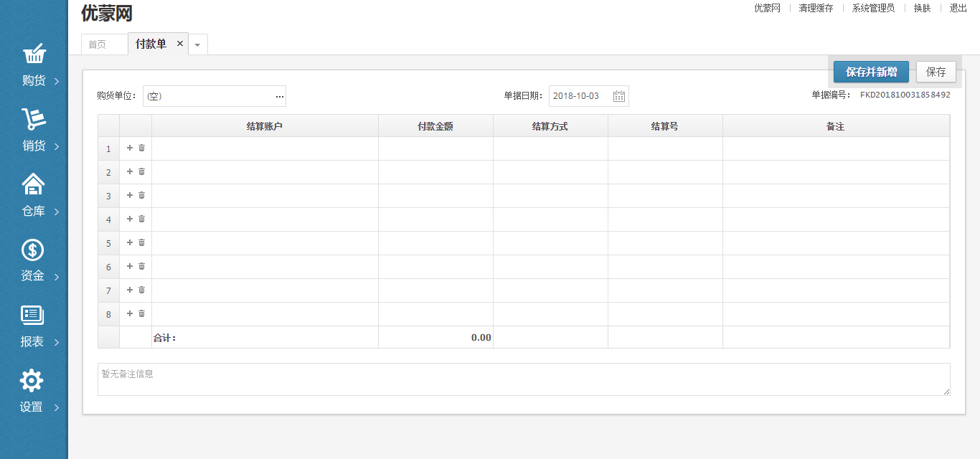Viewport: 980px width, 459px height.
Task: Delete row 6 with trash icon
Action: 141,266
